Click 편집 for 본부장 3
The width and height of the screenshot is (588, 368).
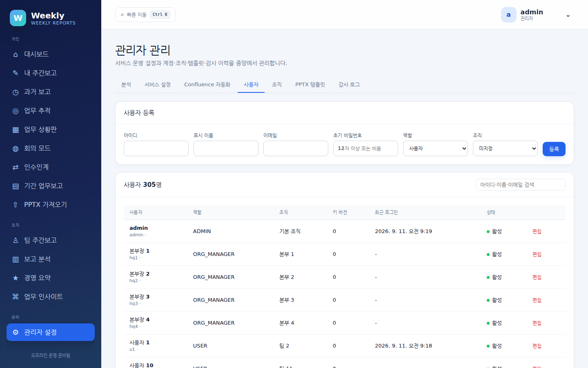[x=537, y=300]
